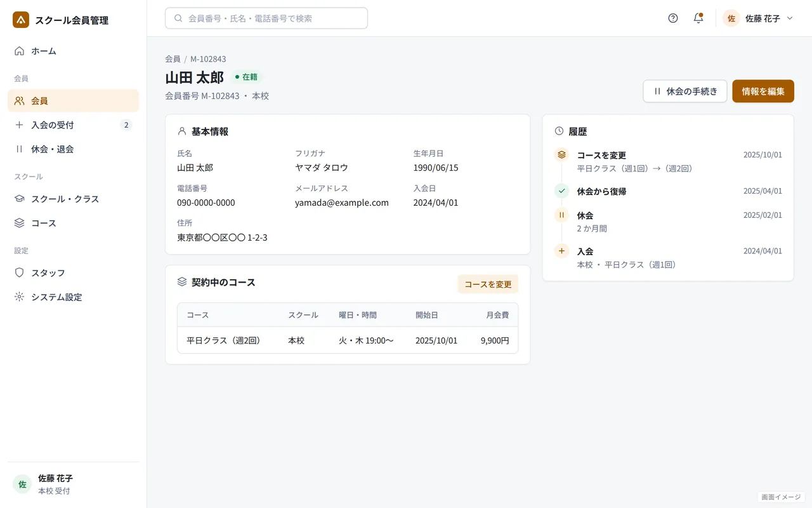Open システム設定 in sidebar
Viewport: 812px width, 508px height.
(x=73, y=297)
